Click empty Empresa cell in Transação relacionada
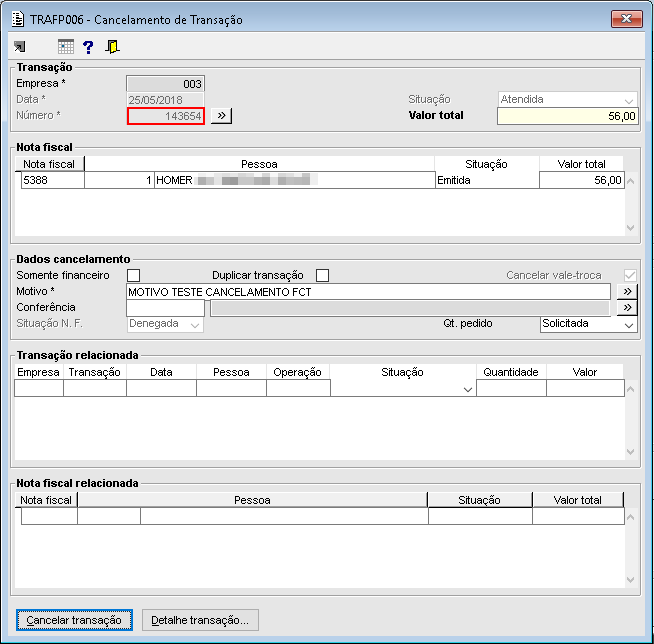 [x=39, y=388]
